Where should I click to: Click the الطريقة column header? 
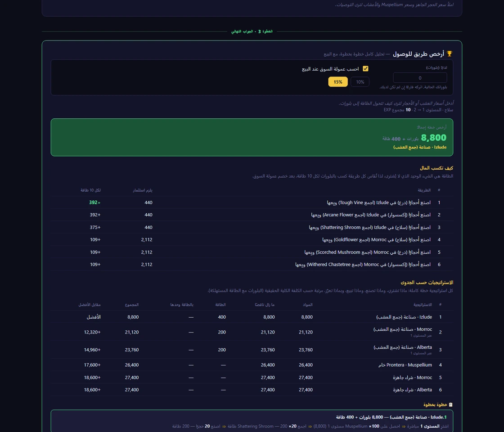coord(424,190)
